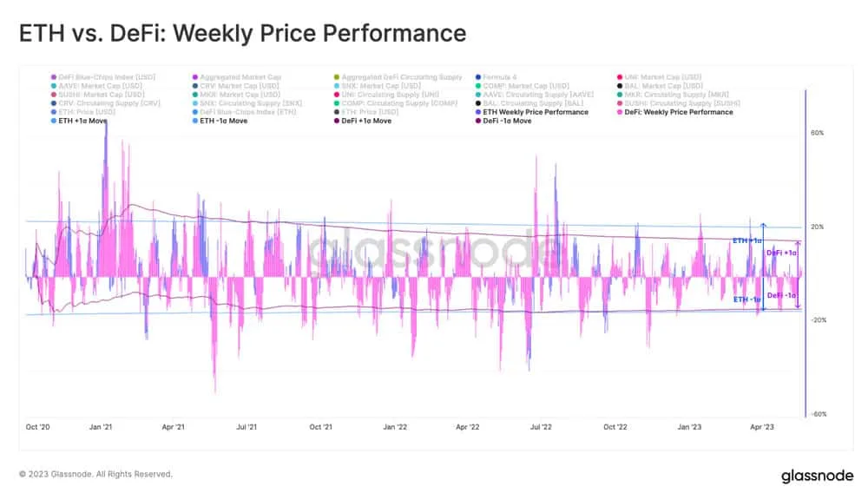Show AAVE: Market Cap [USD] series
868x500 pixels.
click(x=96, y=86)
